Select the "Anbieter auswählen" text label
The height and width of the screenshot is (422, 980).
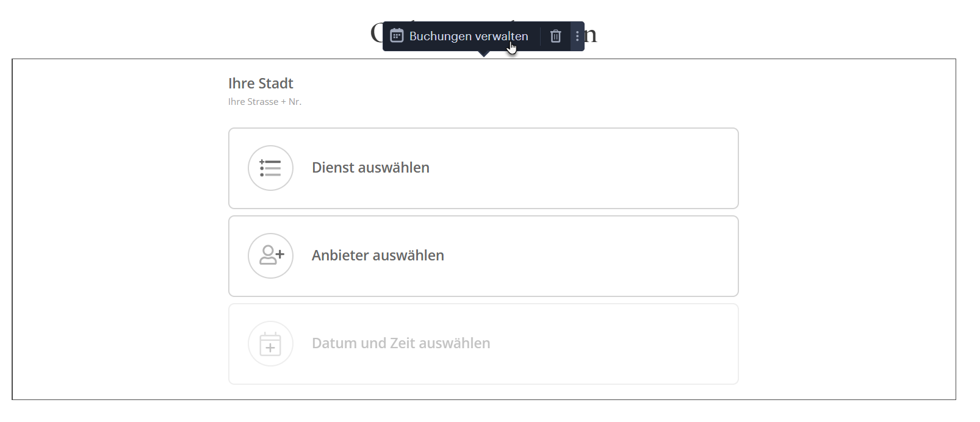coord(378,256)
